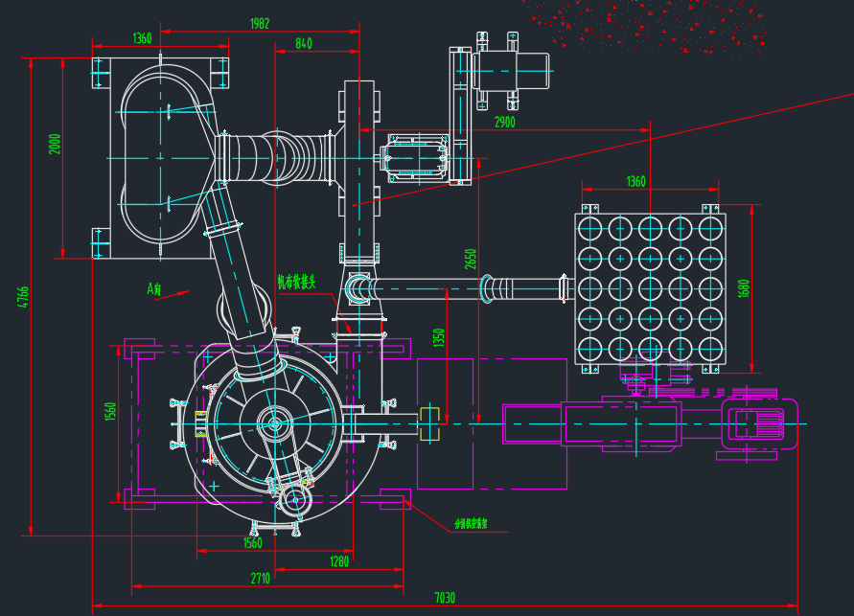Click the scattered red dots cluster
Image resolution: width=854 pixels, height=616 pixels.
point(648,26)
